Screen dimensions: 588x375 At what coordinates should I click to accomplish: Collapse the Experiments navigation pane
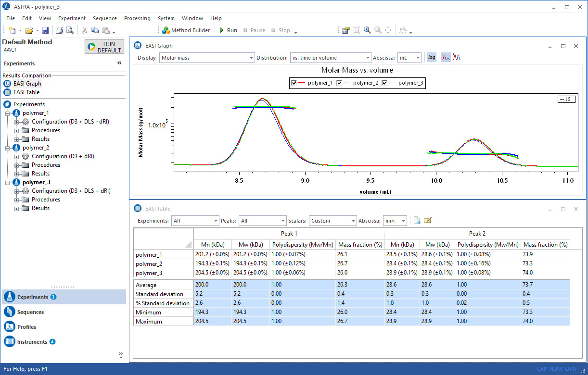tap(119, 63)
